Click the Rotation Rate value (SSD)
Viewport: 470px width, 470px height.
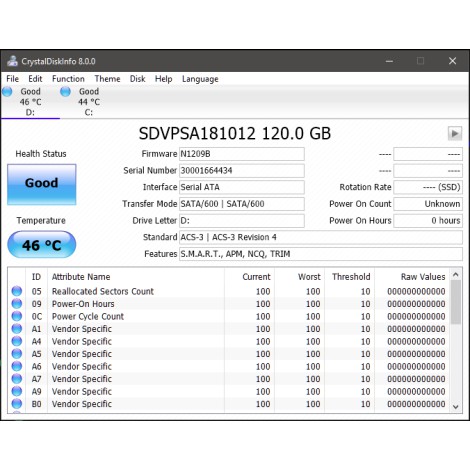tap(428, 187)
